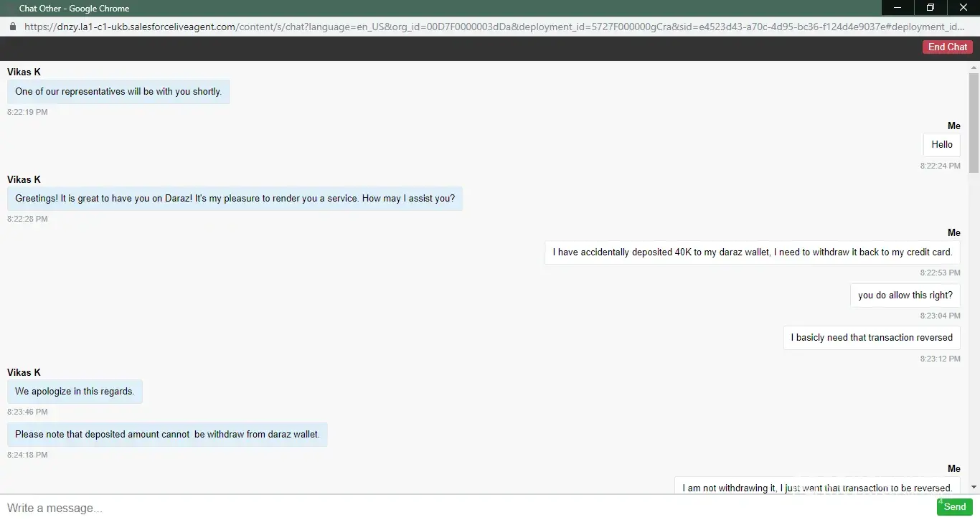The width and height of the screenshot is (980, 520).
Task: Focus the 'Write a message...' input field
Action: (459, 508)
